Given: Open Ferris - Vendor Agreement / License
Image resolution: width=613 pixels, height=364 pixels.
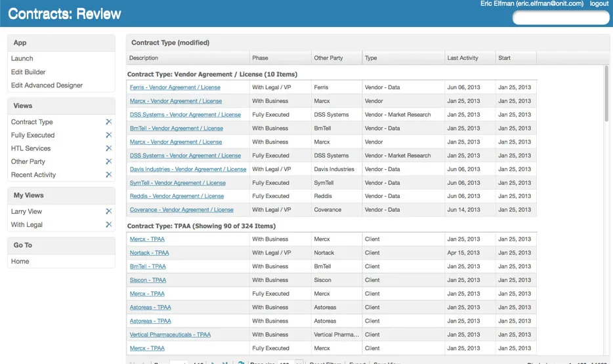Looking at the screenshot, I should [175, 87].
